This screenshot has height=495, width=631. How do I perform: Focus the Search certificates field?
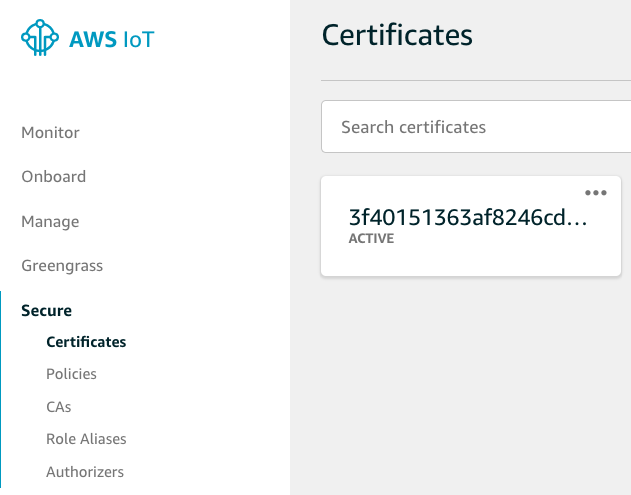[x=476, y=127]
